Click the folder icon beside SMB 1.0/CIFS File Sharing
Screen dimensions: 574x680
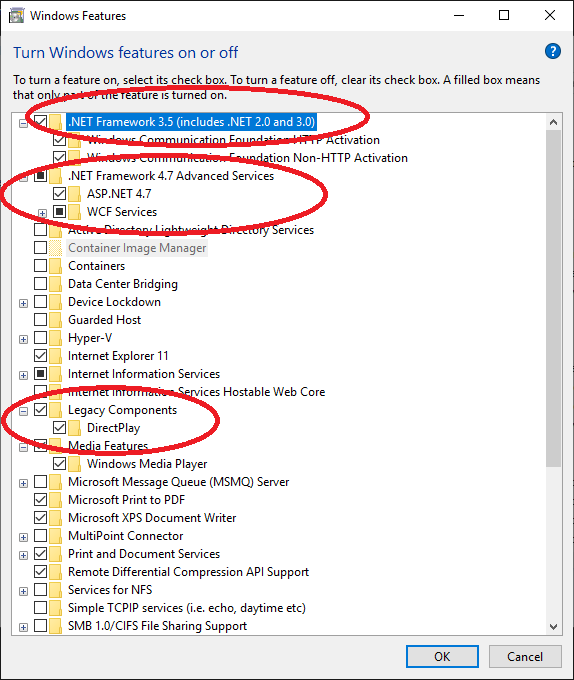coord(55,626)
